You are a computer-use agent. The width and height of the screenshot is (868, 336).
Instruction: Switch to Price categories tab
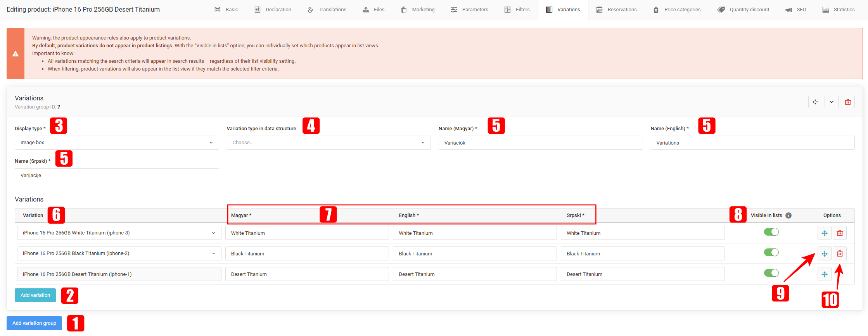677,10
